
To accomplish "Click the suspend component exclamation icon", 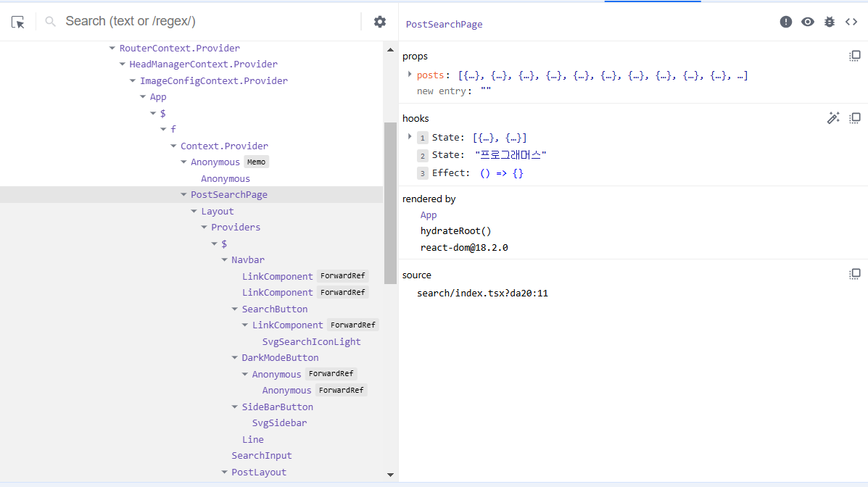I will click(x=785, y=22).
